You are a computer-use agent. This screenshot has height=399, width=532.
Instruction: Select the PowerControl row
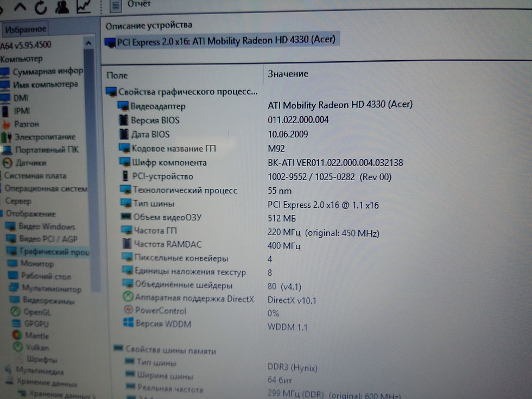201,311
